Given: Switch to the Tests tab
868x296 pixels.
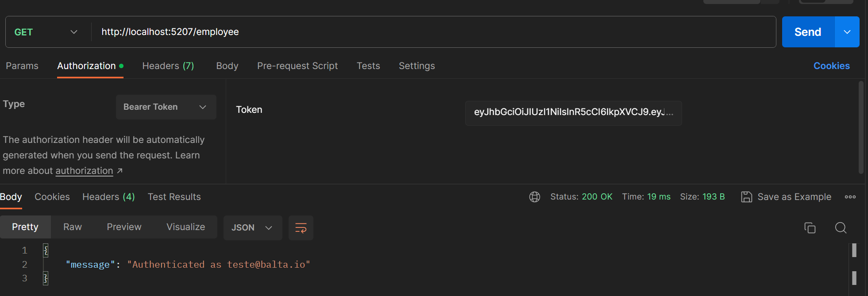Looking at the screenshot, I should (x=368, y=66).
